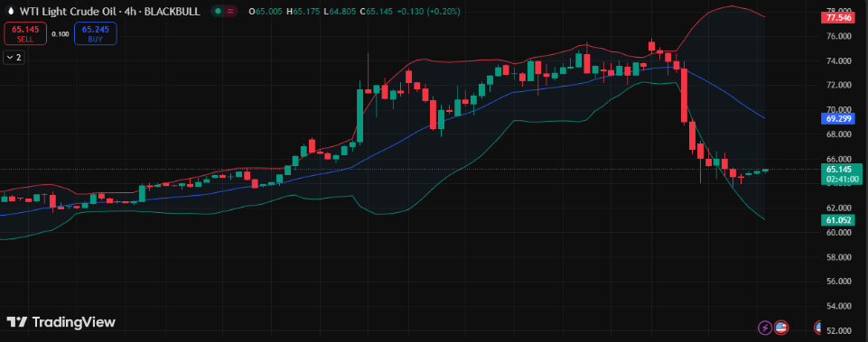This screenshot has height=342, width=868.
Task: Click the 65.245 BUY button
Action: point(95,33)
